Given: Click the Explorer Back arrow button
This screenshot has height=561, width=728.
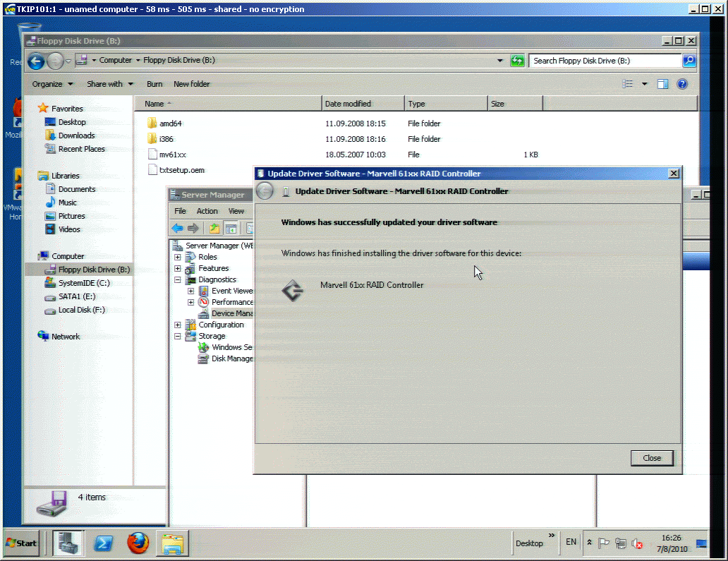Looking at the screenshot, I should coord(36,61).
